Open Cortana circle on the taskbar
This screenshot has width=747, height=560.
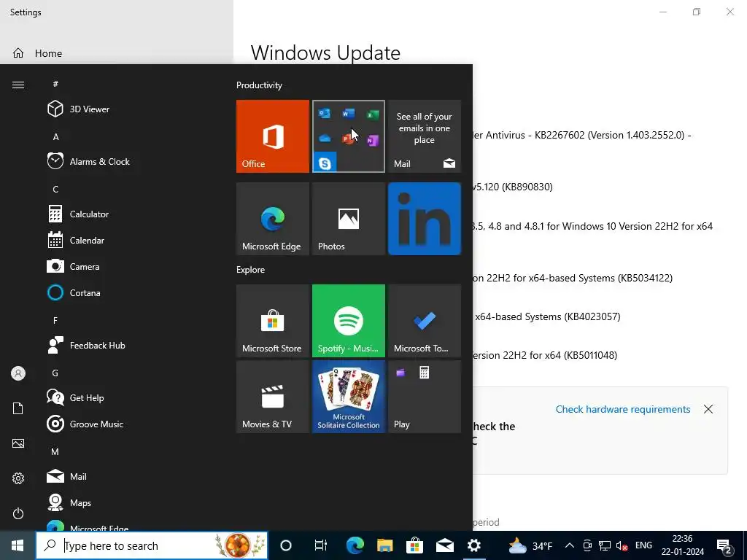286,545
